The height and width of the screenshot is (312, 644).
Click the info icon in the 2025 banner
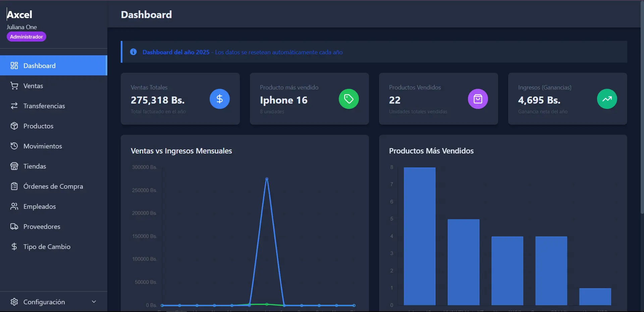[x=133, y=52]
